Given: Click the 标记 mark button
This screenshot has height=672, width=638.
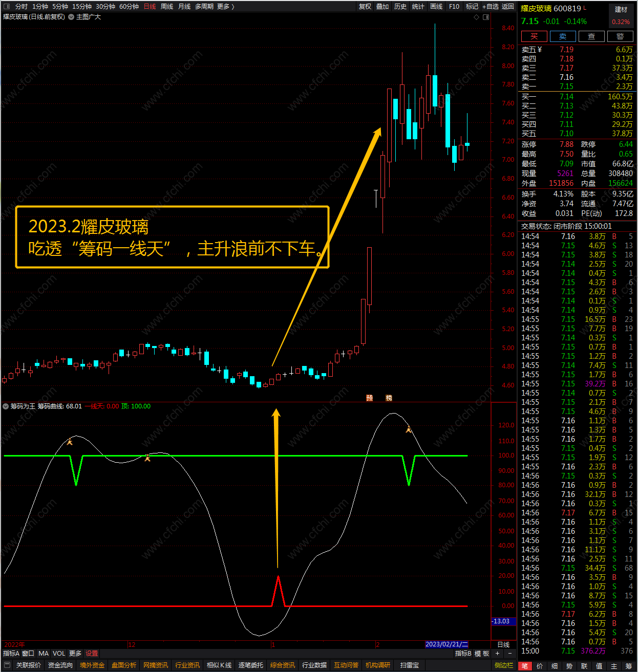Looking at the screenshot, I should coord(472,7).
